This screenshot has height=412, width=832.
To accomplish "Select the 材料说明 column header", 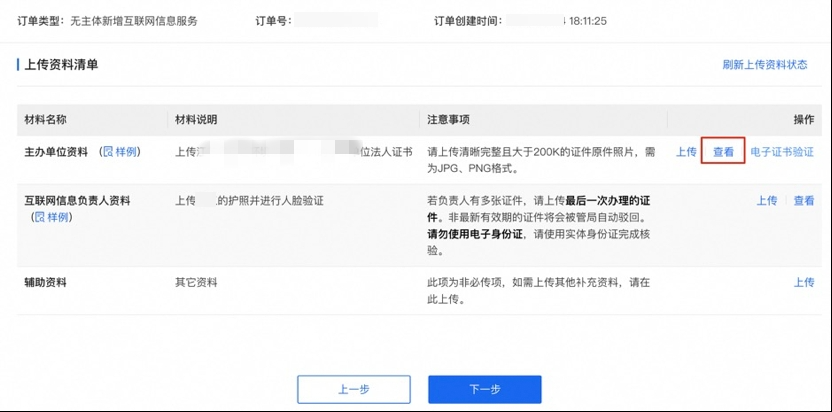I will click(x=196, y=120).
